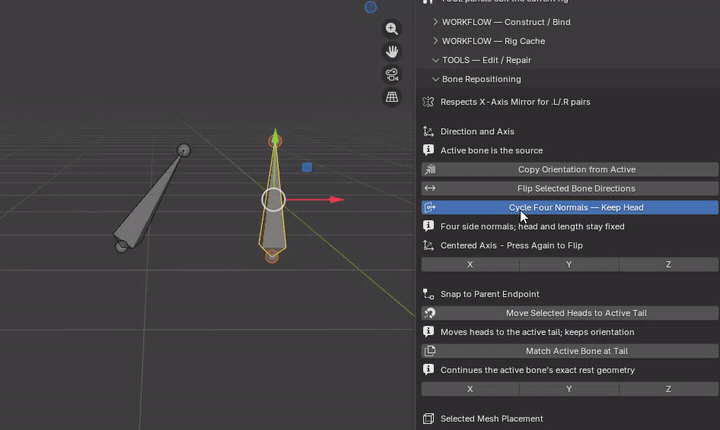
Task: Click the red X-axis gizmo arrow
Action: [x=337, y=199]
